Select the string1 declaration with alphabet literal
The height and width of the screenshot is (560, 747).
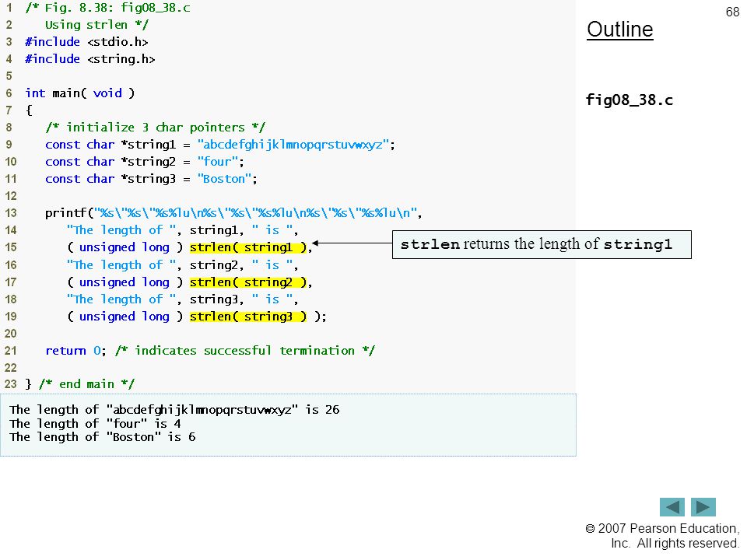click(x=220, y=145)
